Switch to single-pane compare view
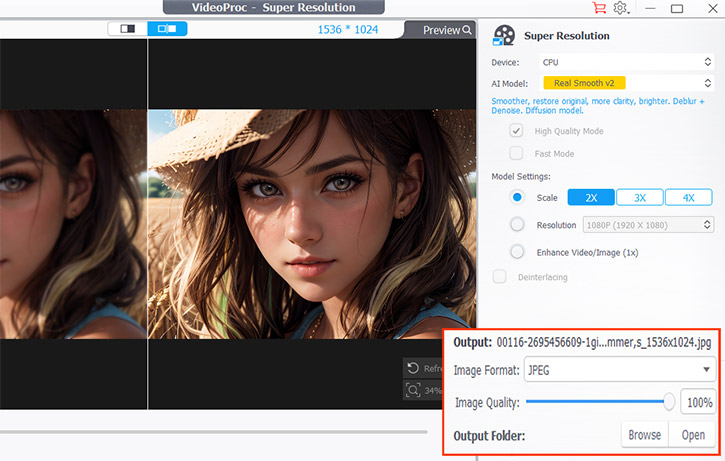The image size is (725, 461). coord(127,29)
